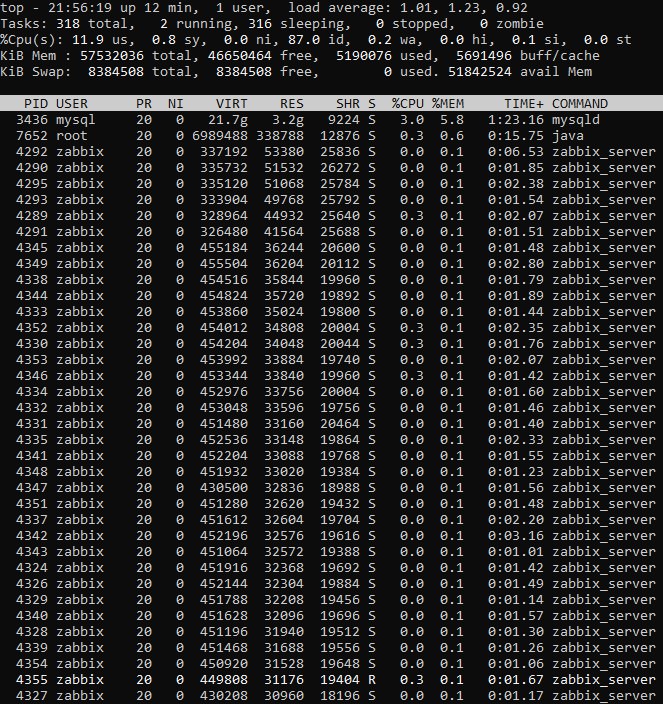This screenshot has width=663, height=704.
Task: Select the PID column header
Action: 35,104
